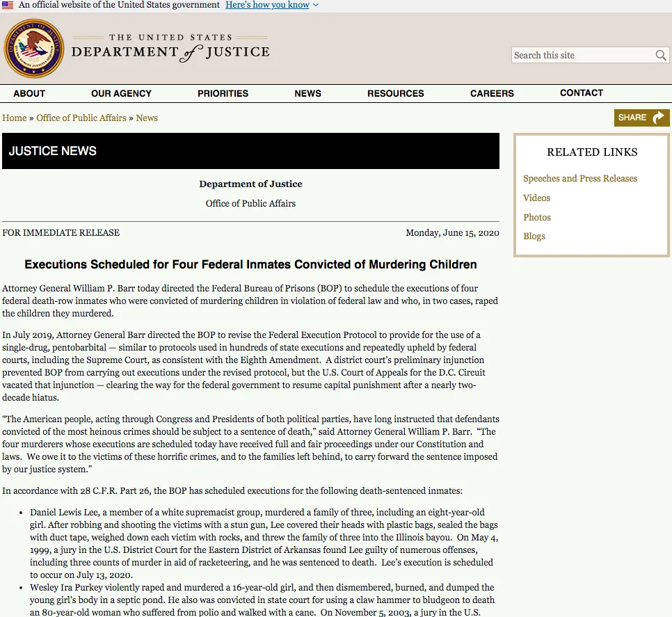Click the Wesley Ira Purkey bullet paragraph
This screenshot has width=672, height=617.
point(262,600)
